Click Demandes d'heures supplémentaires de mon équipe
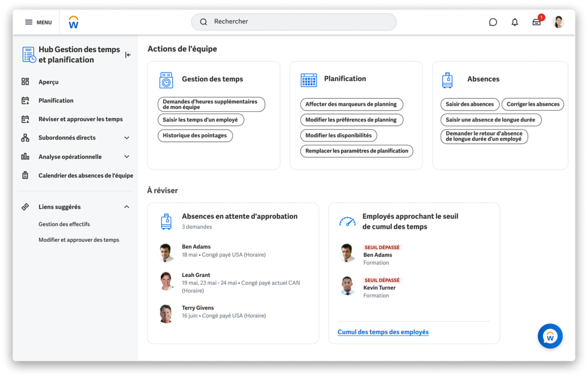 tap(211, 104)
